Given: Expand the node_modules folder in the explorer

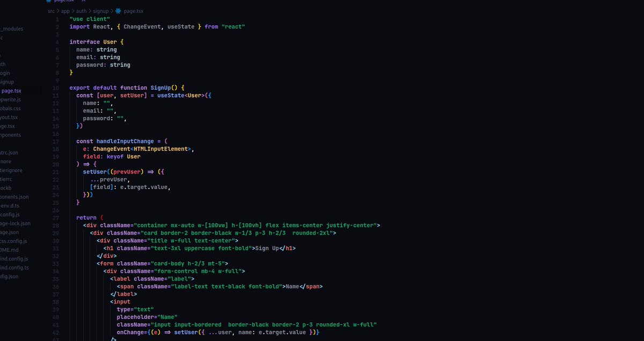Looking at the screenshot, I should [11, 29].
